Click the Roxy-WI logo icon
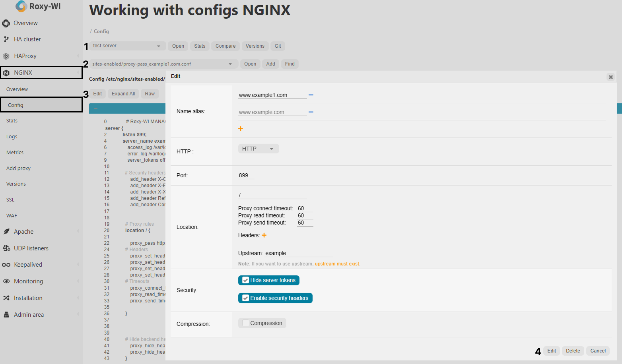622x364 pixels. [21, 6]
